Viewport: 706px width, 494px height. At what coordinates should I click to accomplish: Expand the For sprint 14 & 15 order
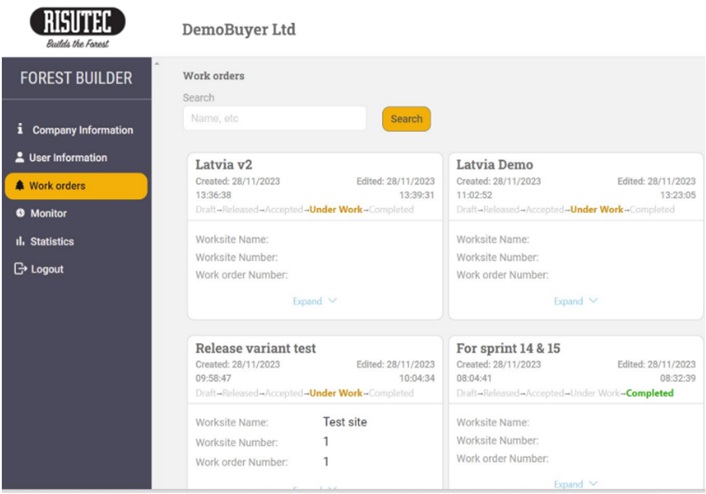click(576, 484)
